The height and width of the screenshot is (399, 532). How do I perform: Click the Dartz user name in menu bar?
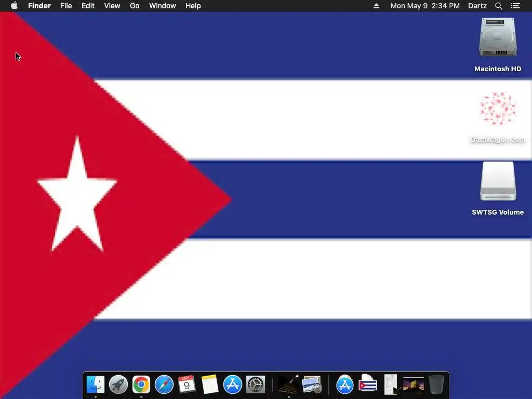pos(477,6)
